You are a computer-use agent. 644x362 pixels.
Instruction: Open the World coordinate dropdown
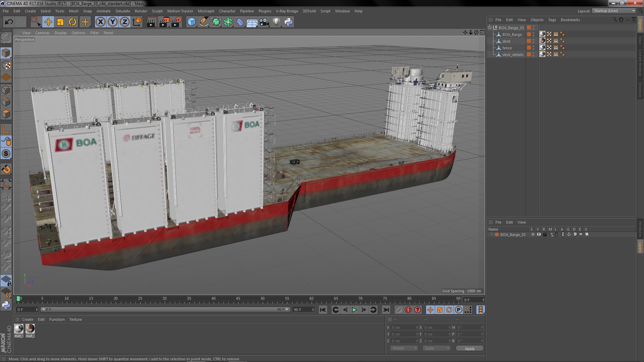point(404,348)
